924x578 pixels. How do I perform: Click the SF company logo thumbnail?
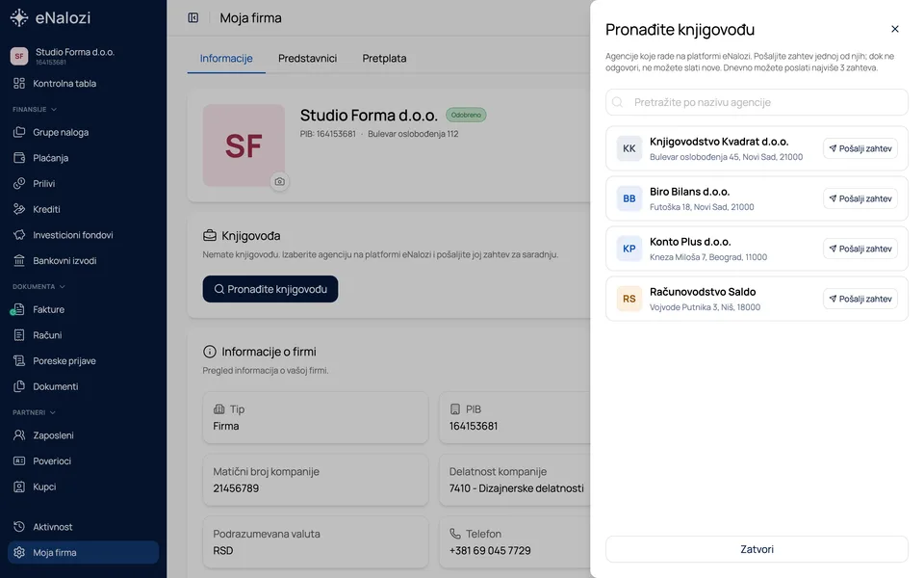click(244, 145)
